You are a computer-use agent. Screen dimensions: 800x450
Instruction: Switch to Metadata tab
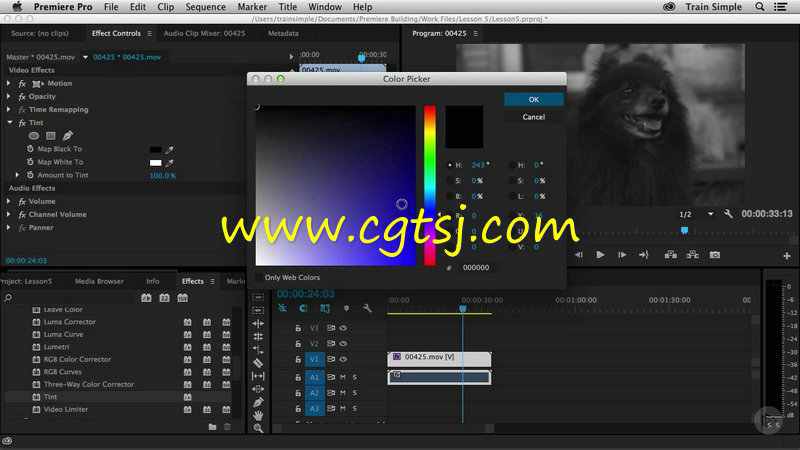(283, 33)
